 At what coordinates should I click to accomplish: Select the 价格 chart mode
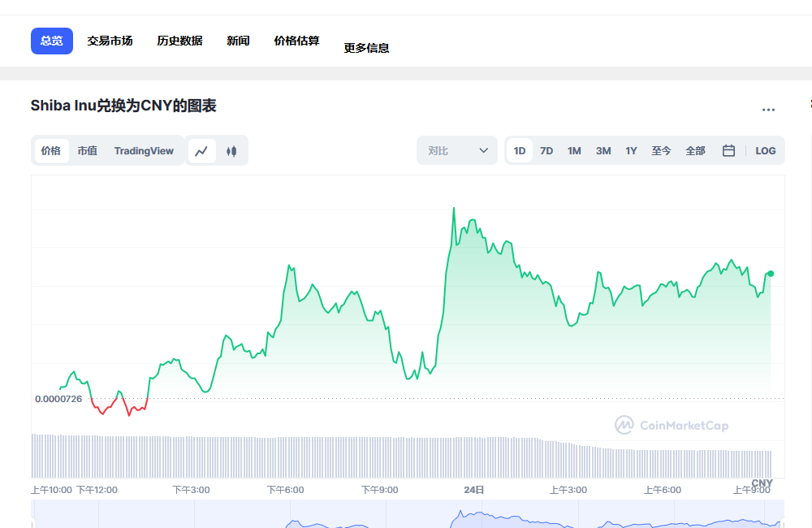tap(51, 151)
